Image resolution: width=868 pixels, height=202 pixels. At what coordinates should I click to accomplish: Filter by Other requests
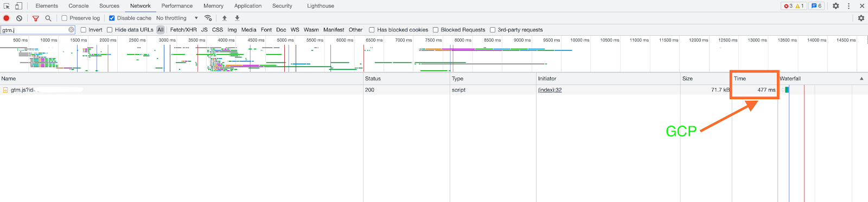356,30
